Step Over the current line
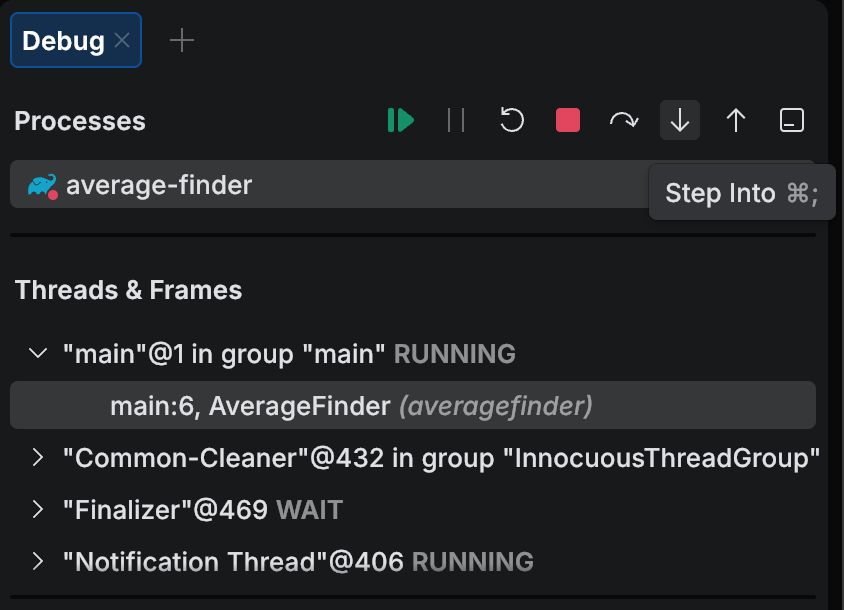The image size is (844, 610). tap(624, 120)
